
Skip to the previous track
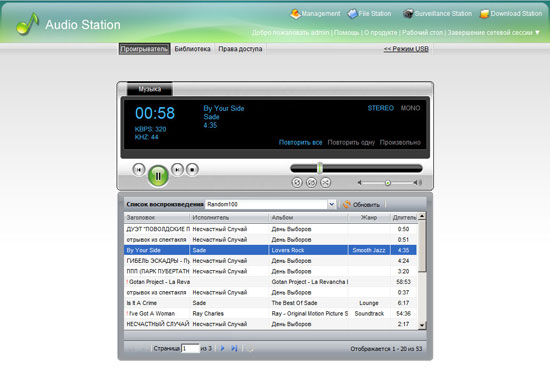click(x=139, y=170)
